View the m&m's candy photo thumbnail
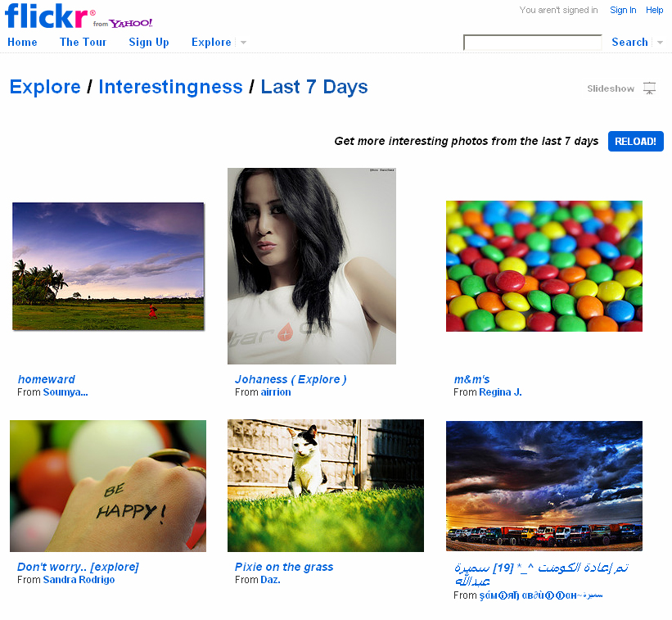This screenshot has width=672, height=620. click(x=543, y=266)
